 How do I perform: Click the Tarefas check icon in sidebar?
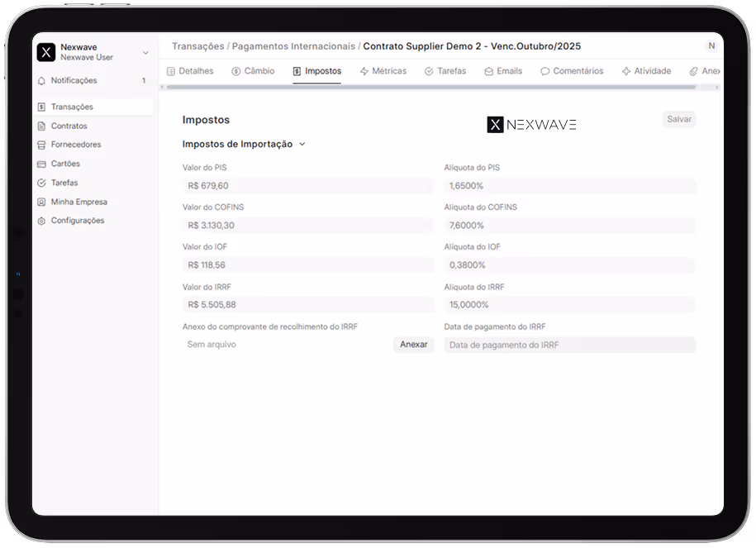(42, 183)
